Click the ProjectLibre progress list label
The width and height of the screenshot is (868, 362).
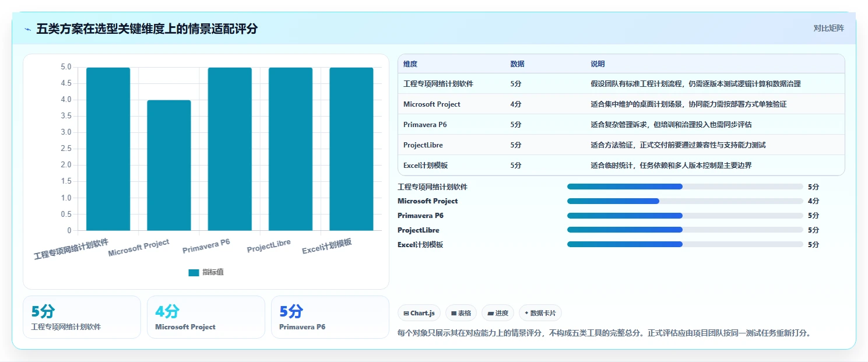click(419, 230)
